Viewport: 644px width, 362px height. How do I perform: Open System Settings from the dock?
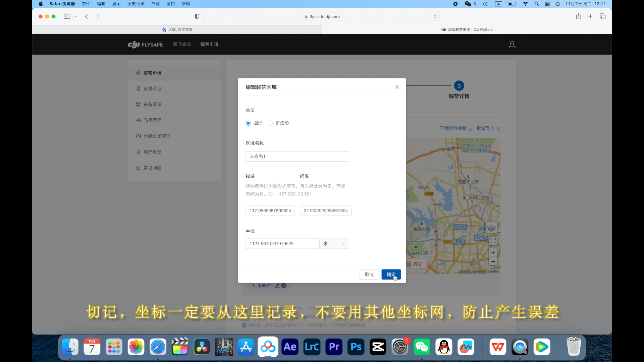[x=400, y=347]
